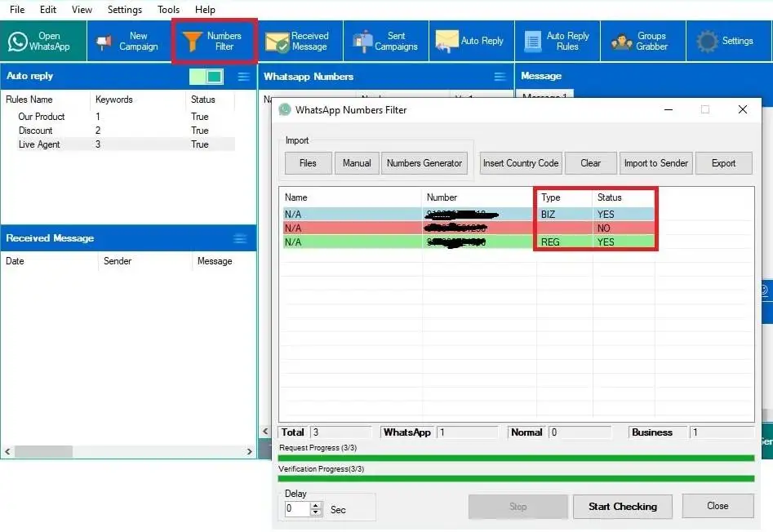
Task: Click the Verification Progress bar
Action: click(x=516, y=479)
